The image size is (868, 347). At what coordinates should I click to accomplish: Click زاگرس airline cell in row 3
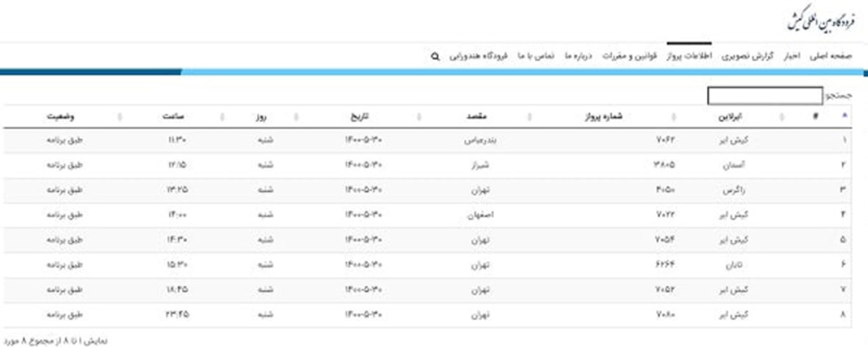click(x=733, y=190)
